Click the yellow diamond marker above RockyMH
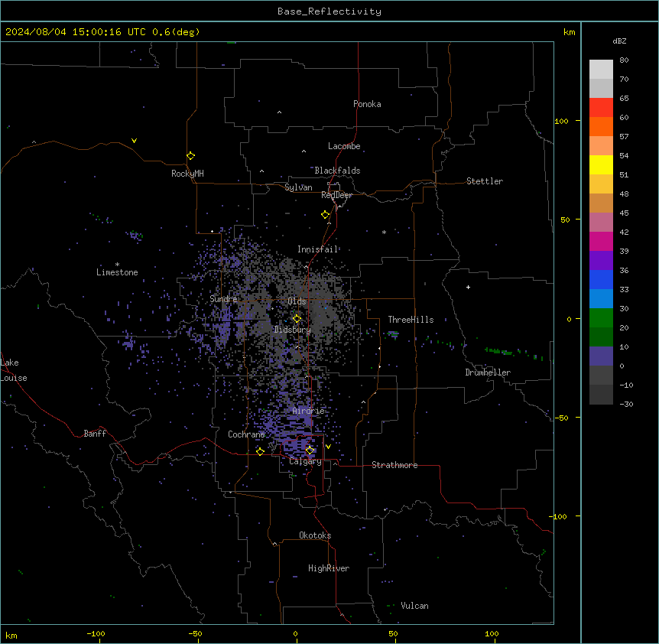The image size is (659, 644). [x=190, y=156]
